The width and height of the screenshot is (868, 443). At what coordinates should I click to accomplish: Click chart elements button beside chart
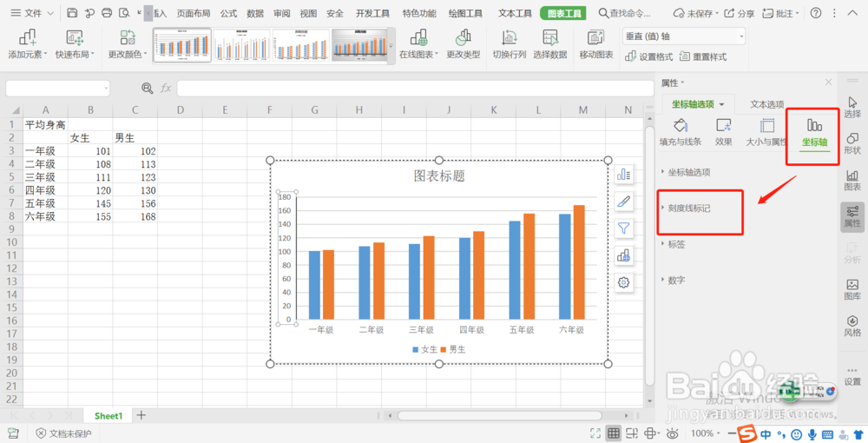point(624,175)
